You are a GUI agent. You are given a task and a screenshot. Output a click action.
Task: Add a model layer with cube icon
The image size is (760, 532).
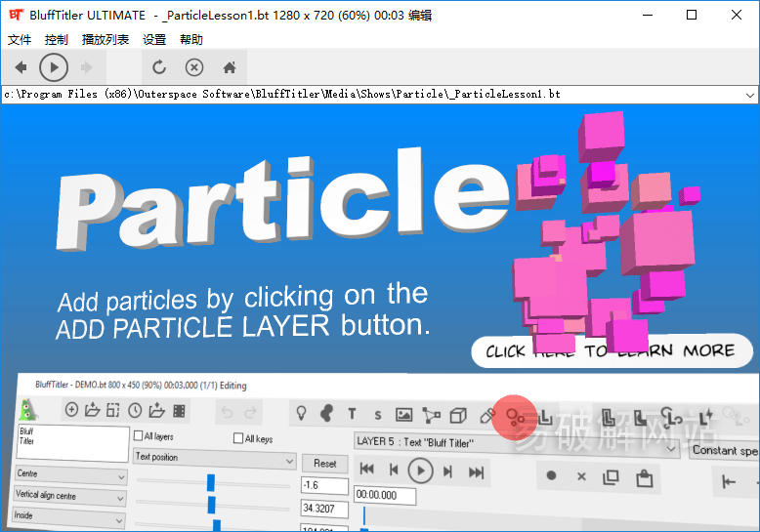click(x=458, y=416)
